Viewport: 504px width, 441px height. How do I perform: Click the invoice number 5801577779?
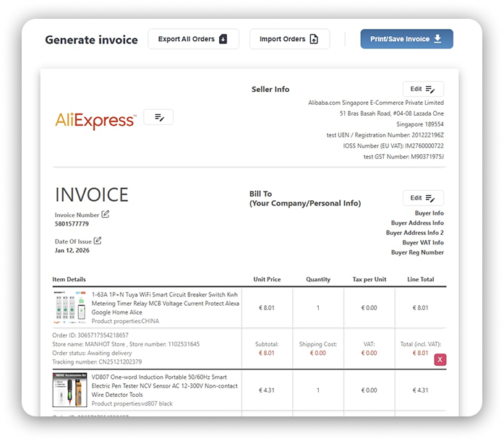[72, 223]
